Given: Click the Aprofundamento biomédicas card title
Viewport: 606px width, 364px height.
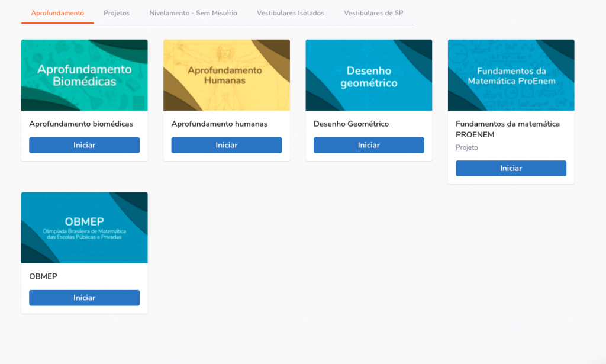Looking at the screenshot, I should pyautogui.click(x=81, y=124).
